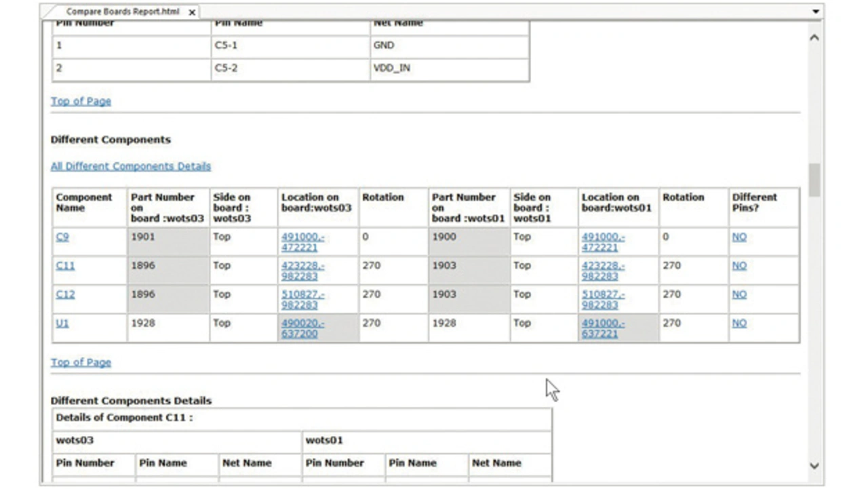868x489 pixels.
Task: Open the tab list dropdown arrow
Action: point(815,12)
